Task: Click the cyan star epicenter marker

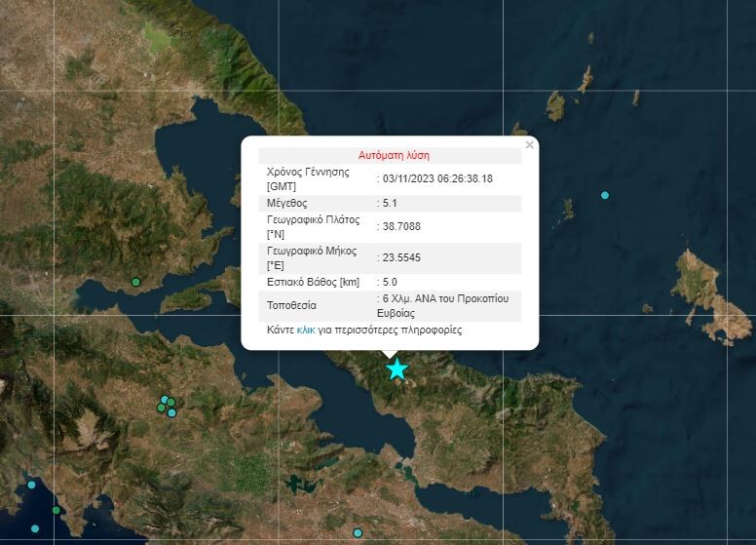Action: click(x=397, y=369)
